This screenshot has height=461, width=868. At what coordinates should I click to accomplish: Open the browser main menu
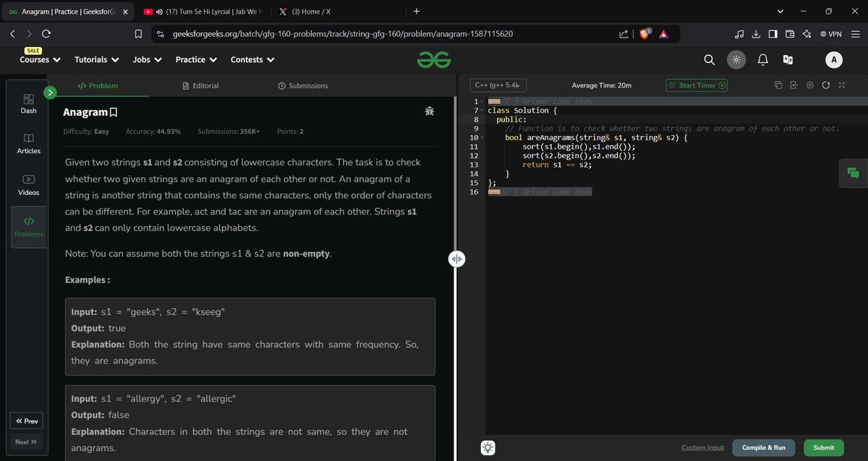pos(856,34)
